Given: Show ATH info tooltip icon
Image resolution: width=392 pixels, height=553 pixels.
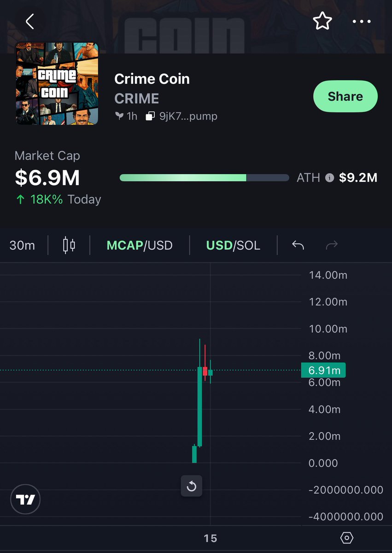Looking at the screenshot, I should click(x=329, y=178).
